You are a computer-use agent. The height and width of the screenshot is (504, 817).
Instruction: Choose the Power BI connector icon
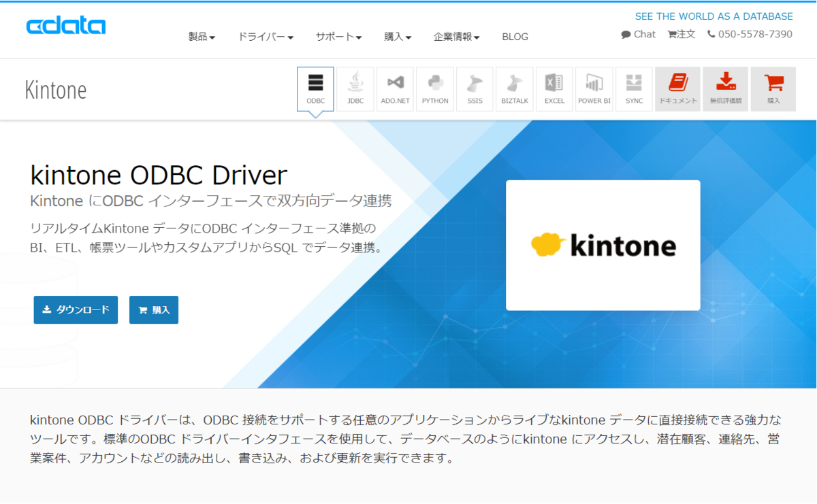tap(594, 89)
